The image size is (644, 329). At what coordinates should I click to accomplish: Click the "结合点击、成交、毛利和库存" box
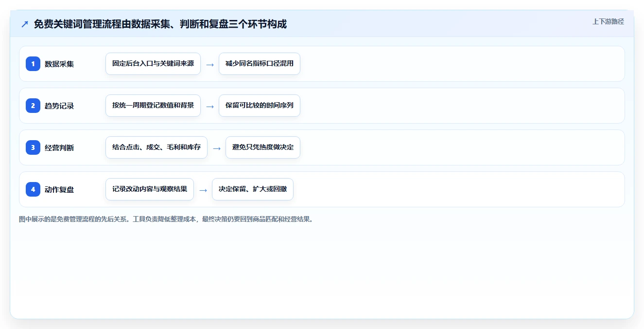tap(157, 147)
